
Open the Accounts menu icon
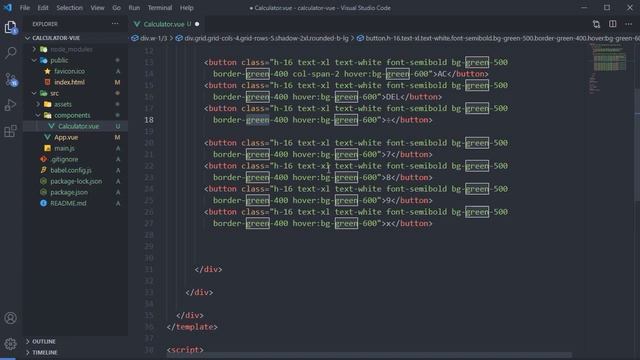coord(11,318)
